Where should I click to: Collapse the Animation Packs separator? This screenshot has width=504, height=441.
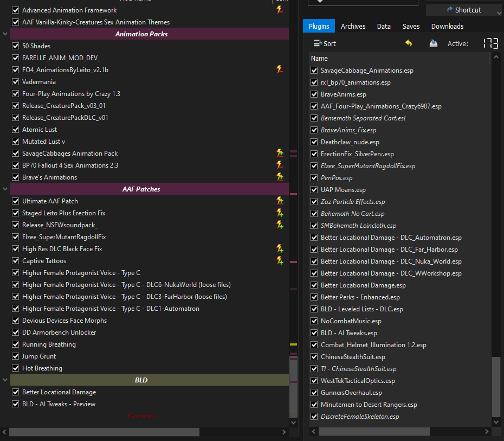coord(5,34)
